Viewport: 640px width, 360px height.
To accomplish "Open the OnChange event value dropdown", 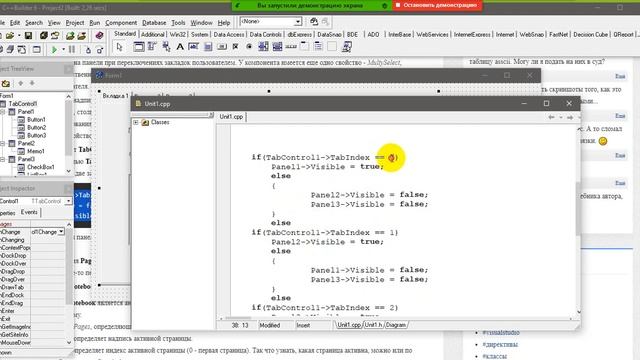I will click(61, 232).
